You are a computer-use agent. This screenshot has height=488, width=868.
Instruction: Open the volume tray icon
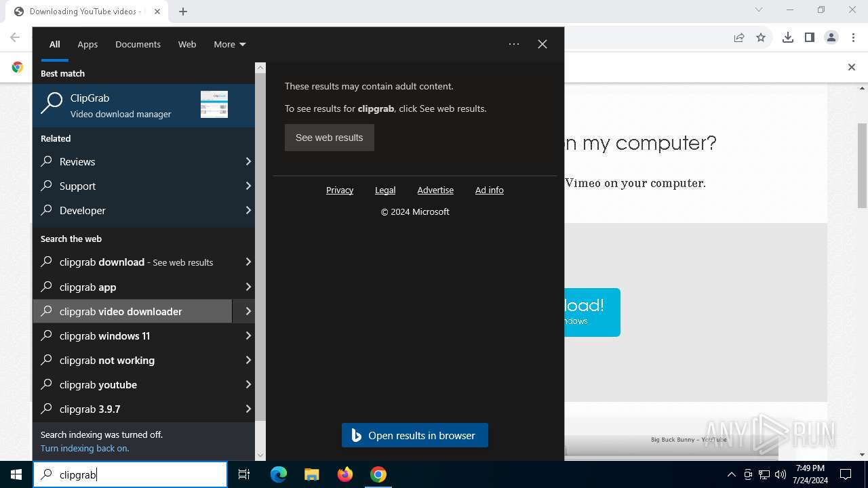781,474
